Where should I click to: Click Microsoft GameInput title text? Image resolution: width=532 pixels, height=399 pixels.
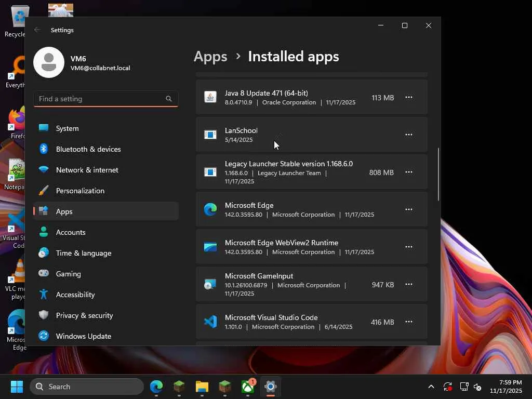(259, 276)
